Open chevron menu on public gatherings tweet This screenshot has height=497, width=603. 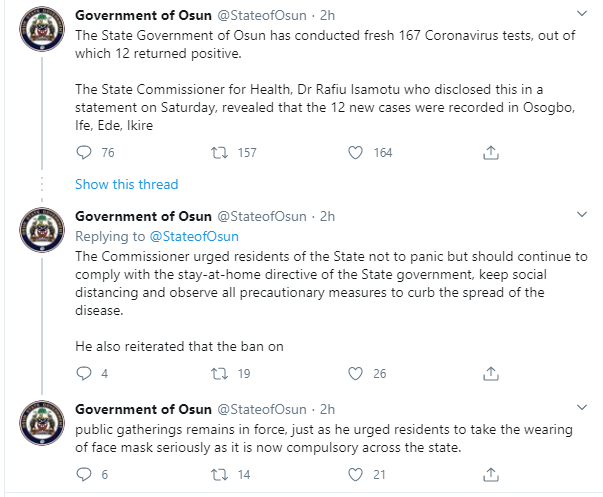[x=582, y=407]
